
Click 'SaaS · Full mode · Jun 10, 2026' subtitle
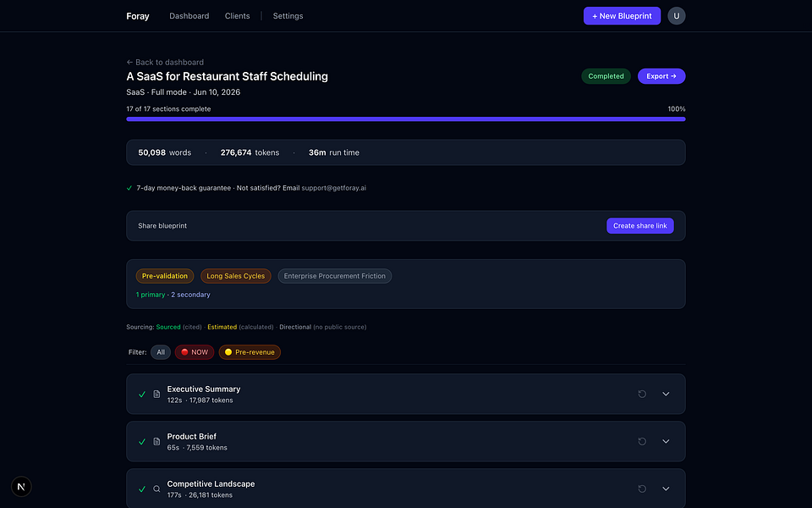pos(184,92)
